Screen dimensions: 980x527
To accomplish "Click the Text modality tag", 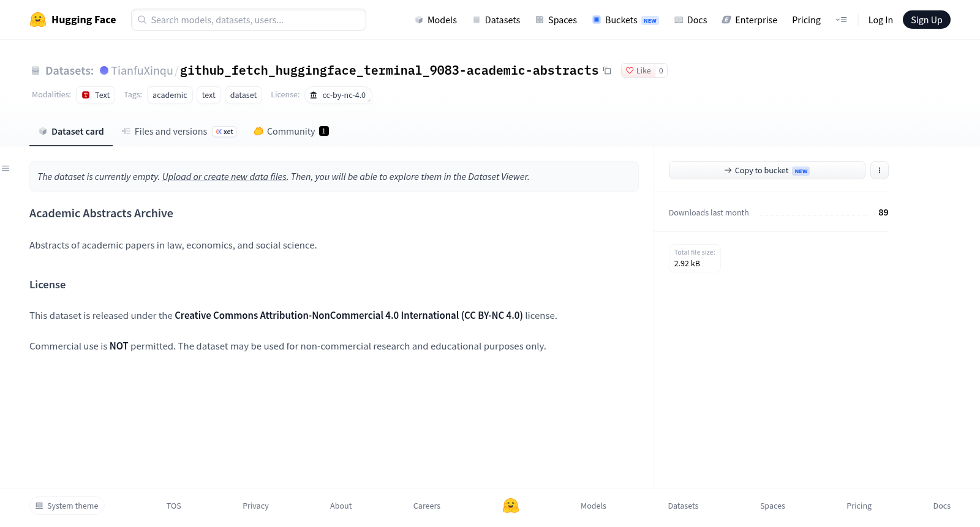I will click(x=96, y=95).
